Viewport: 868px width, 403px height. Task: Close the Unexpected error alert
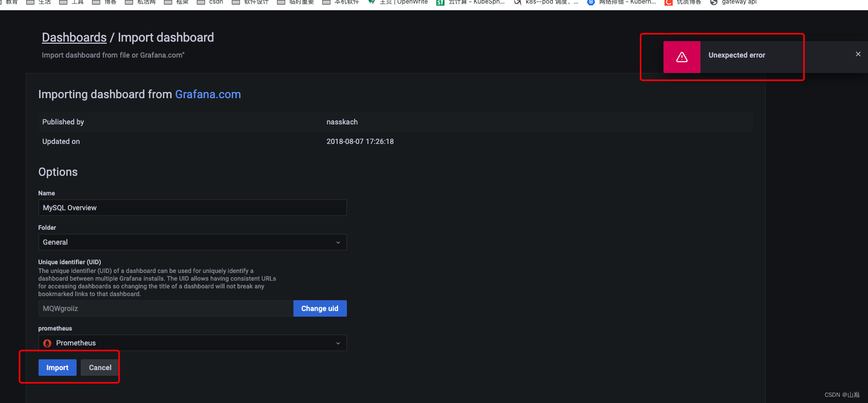858,54
